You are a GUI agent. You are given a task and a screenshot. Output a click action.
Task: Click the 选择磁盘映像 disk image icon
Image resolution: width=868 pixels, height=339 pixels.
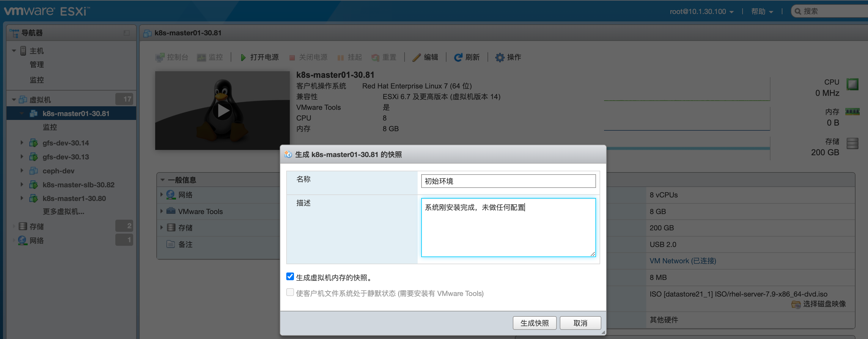795,304
